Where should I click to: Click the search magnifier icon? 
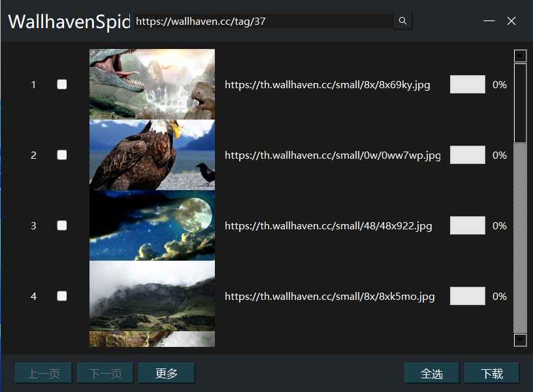tap(402, 22)
